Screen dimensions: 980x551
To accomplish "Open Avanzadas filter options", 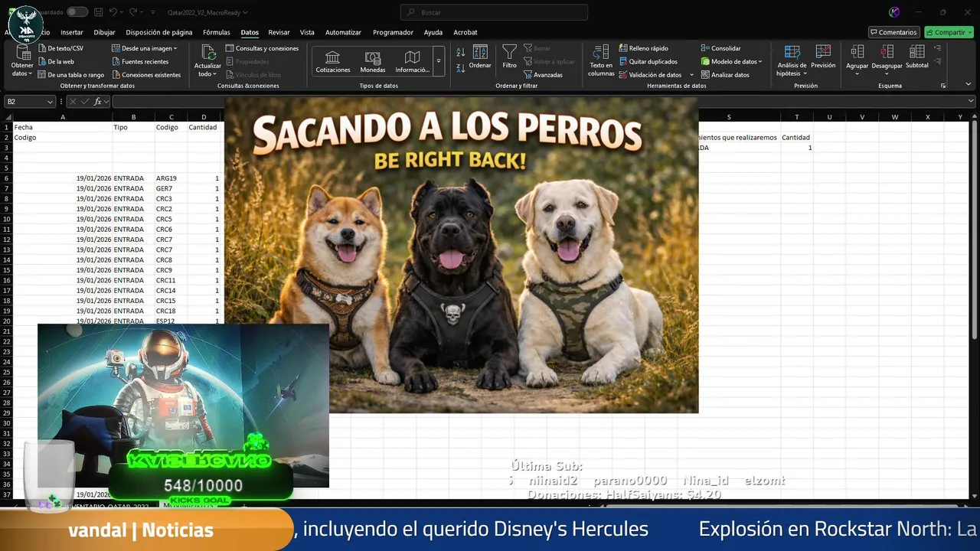I will click(x=543, y=75).
